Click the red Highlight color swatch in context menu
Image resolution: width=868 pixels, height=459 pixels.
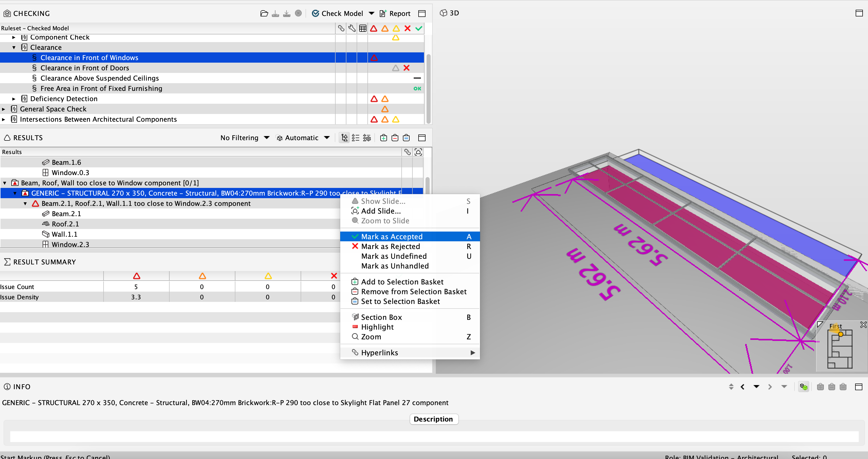pyautogui.click(x=355, y=327)
